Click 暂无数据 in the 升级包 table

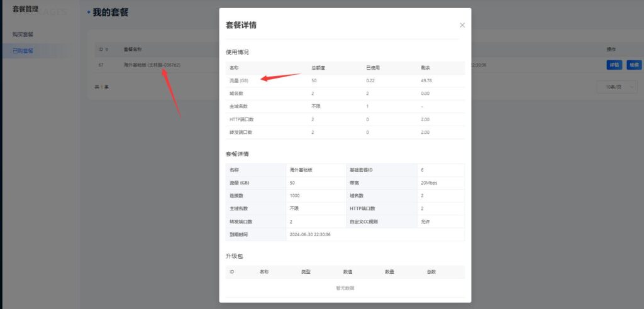(x=345, y=288)
